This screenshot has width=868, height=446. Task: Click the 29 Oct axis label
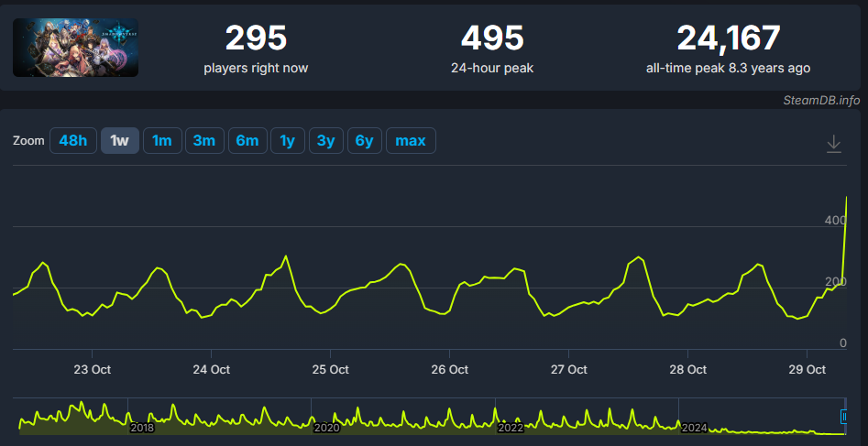pyautogui.click(x=808, y=370)
